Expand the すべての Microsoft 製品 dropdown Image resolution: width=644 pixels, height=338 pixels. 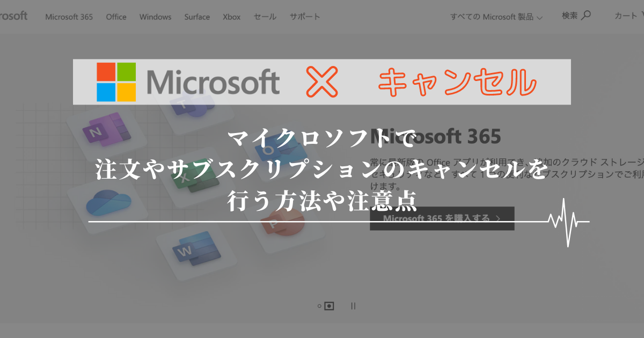click(x=496, y=17)
